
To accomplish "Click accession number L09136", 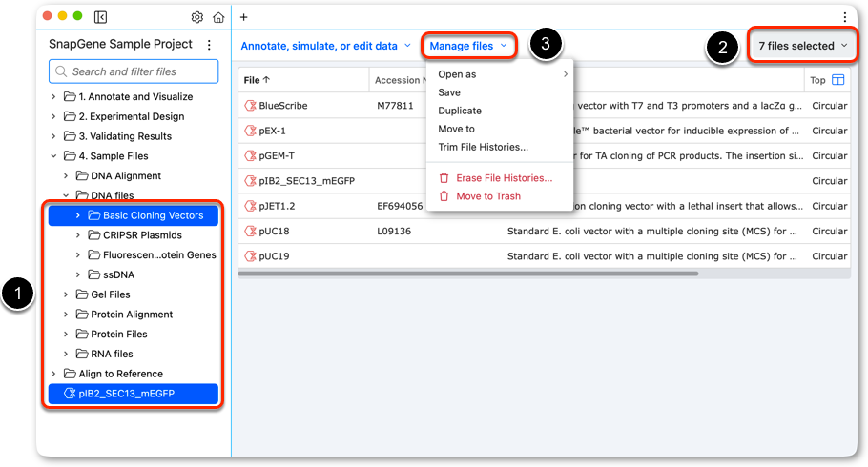I will point(394,231).
